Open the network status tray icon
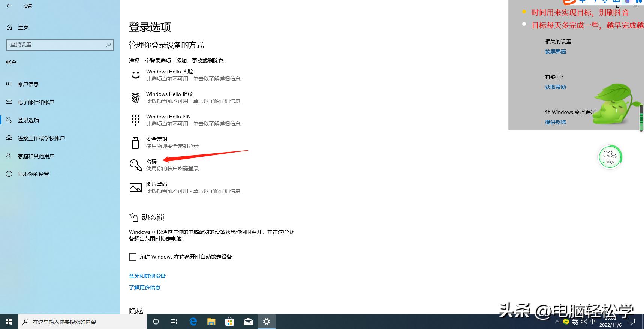Screen dimensions: 644x329 coord(575,322)
